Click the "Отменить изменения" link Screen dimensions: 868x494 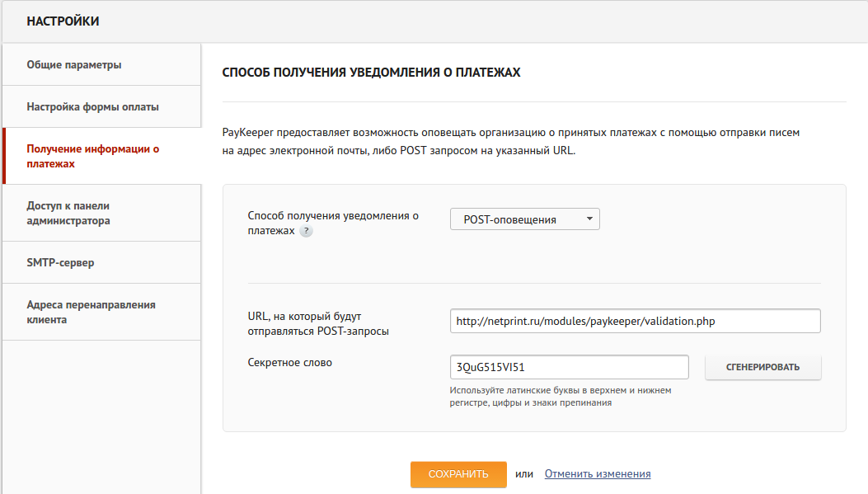click(597, 474)
